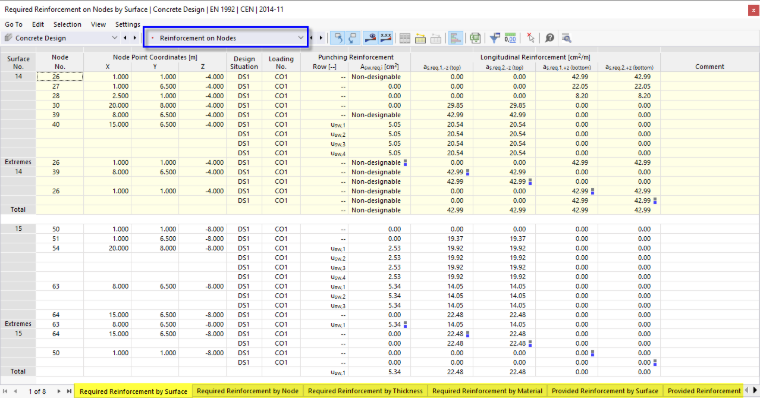Viewport: 760px width, 398px height.
Task: Select node number 54 cell
Action: (x=60, y=248)
